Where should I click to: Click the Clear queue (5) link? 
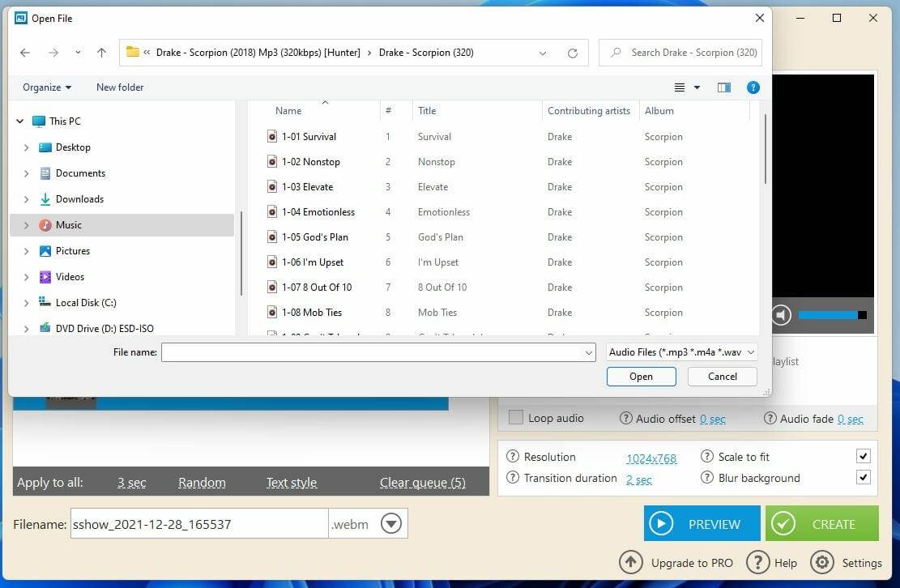click(x=422, y=482)
